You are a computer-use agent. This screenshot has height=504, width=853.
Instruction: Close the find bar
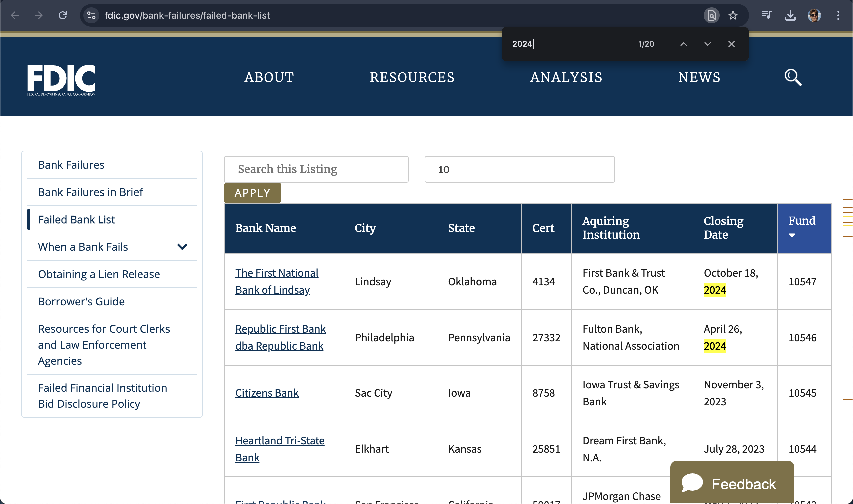pos(731,44)
